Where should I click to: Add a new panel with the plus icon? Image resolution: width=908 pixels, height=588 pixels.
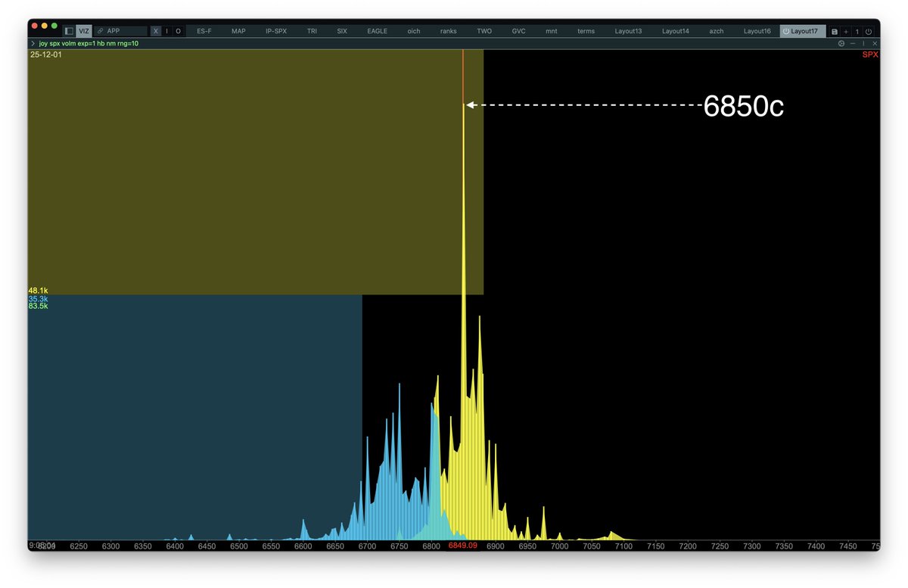click(x=846, y=32)
